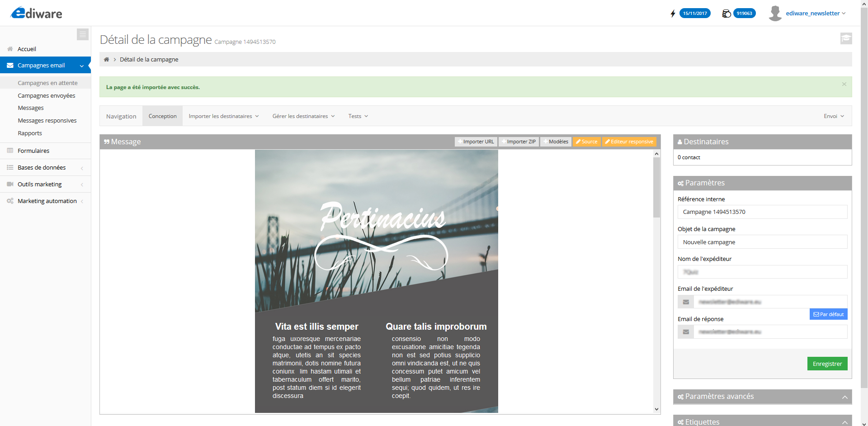Click message preview scroll up arrow

[656, 154]
